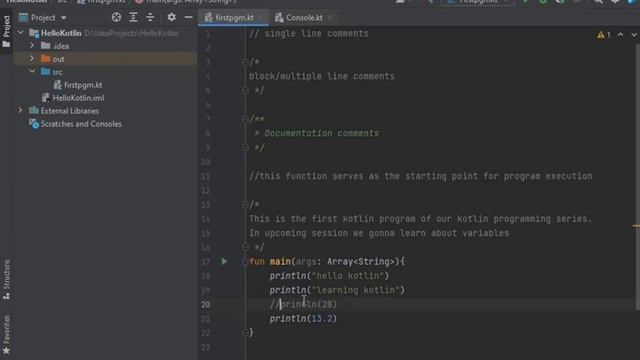Click fold end marker at line 22
Image resolution: width=640 pixels, height=360 pixels.
245,333
